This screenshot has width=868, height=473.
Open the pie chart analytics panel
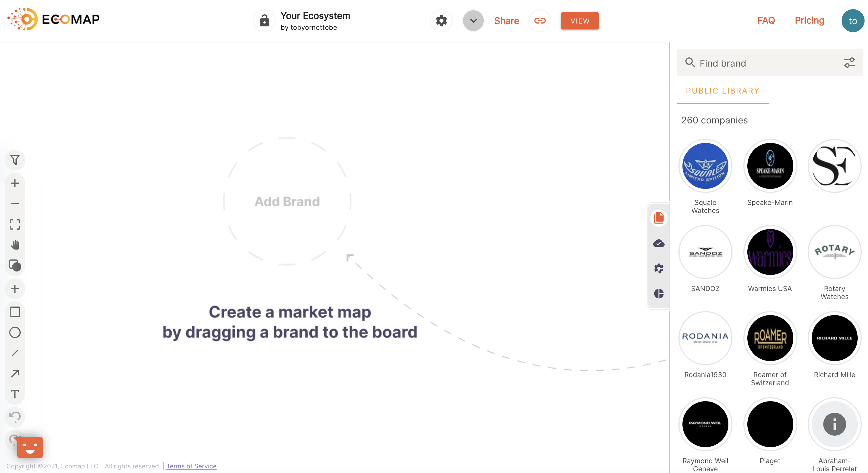(659, 294)
